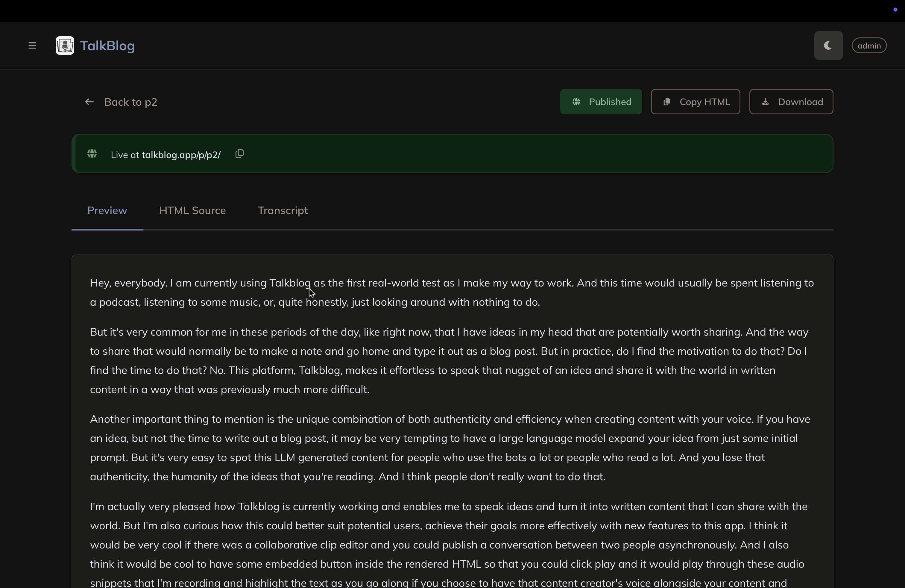The height and width of the screenshot is (588, 905).
Task: Click the globe icon in the live banner
Action: click(92, 153)
